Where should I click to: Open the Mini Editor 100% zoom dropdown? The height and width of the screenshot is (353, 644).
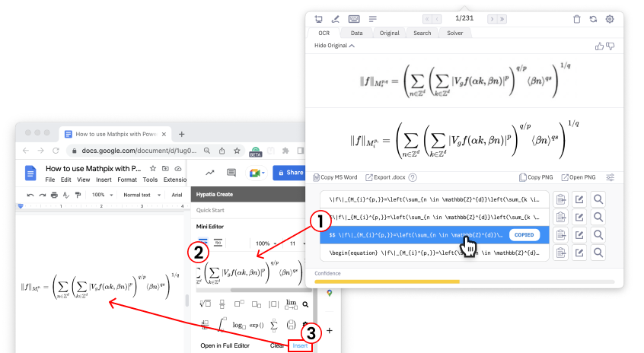266,243
